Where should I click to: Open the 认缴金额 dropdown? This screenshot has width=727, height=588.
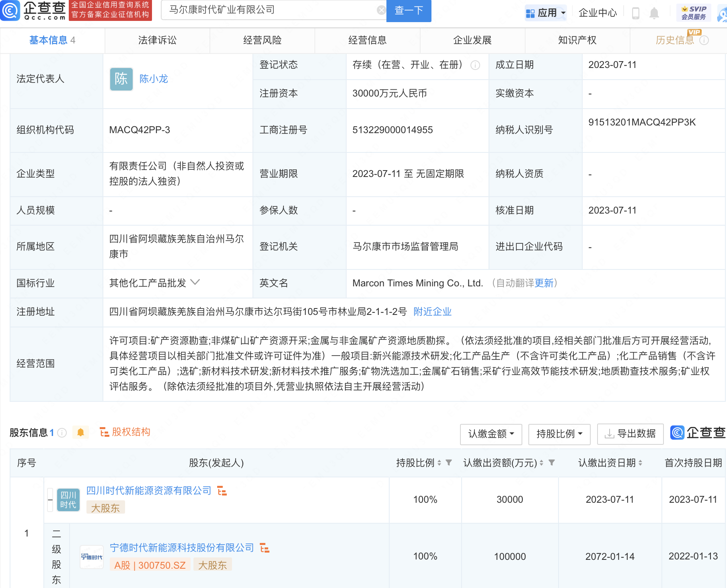click(x=491, y=434)
